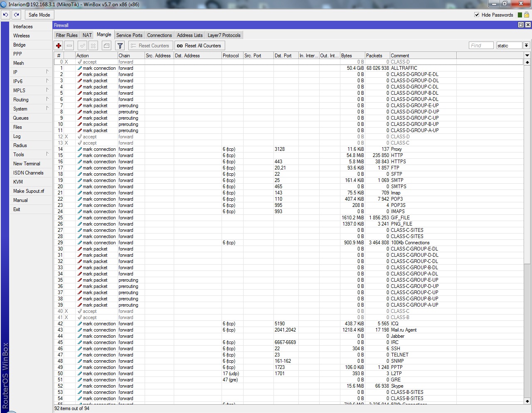Click the pencil icon of the Proxy rule
Screen dimensions: 532x413
click(x=79, y=149)
